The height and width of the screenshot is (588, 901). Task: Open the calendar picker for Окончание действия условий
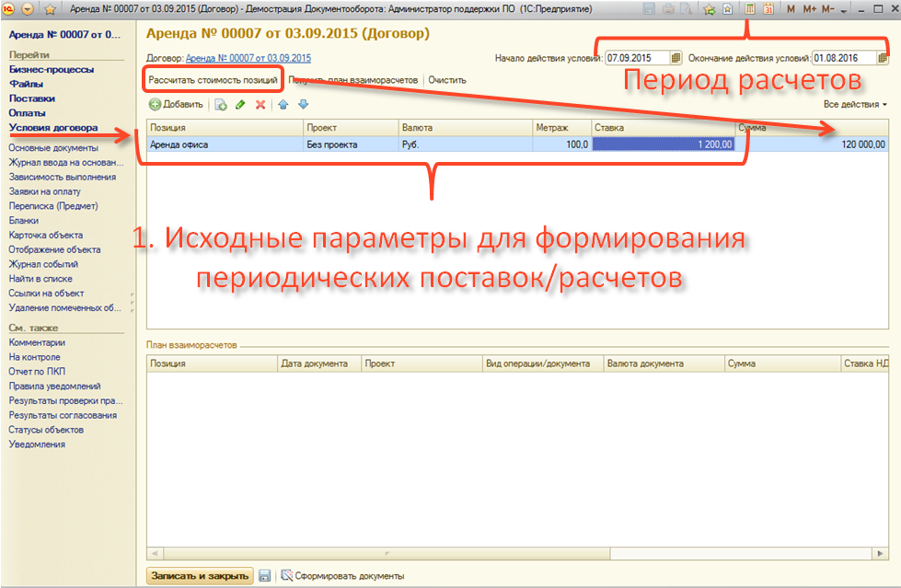pos(883,58)
